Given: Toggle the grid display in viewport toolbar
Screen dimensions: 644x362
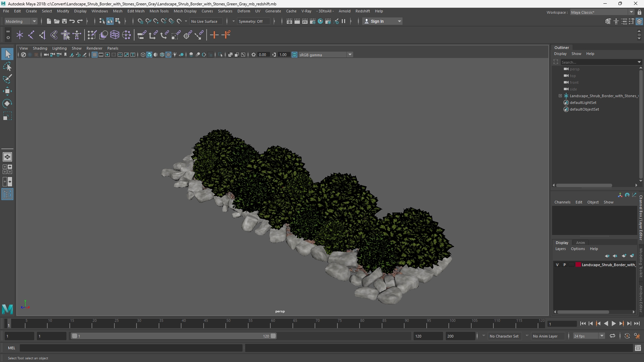Looking at the screenshot, I should pyautogui.click(x=95, y=55).
